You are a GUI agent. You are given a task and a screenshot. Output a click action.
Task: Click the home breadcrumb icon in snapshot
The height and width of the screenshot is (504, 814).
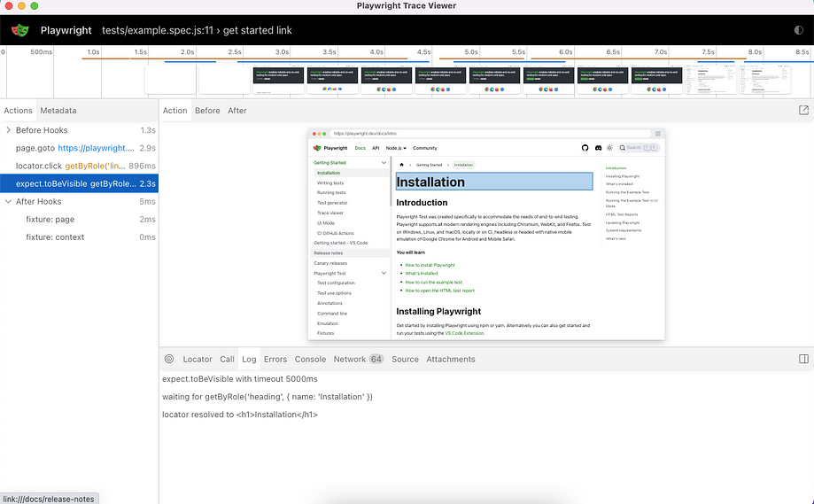pyautogui.click(x=401, y=165)
